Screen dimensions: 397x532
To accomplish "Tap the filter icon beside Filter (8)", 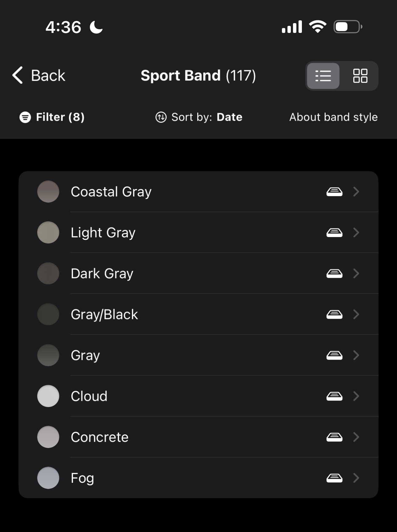I will pyautogui.click(x=25, y=117).
